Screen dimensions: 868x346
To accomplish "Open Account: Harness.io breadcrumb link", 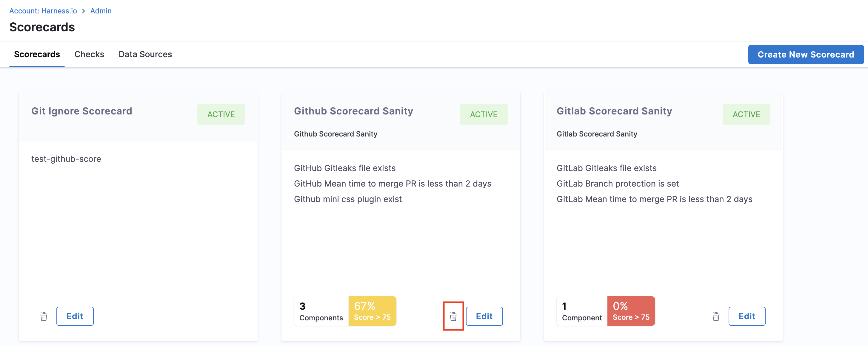I will click(43, 11).
